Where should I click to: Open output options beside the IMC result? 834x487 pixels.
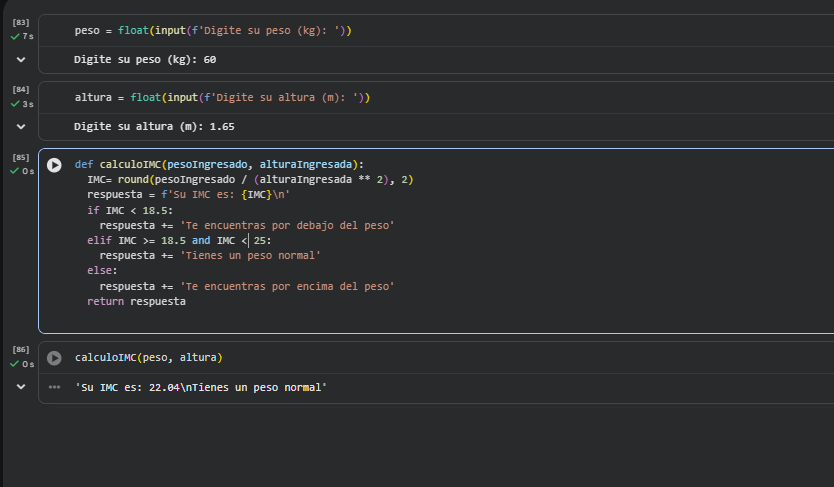(54, 387)
